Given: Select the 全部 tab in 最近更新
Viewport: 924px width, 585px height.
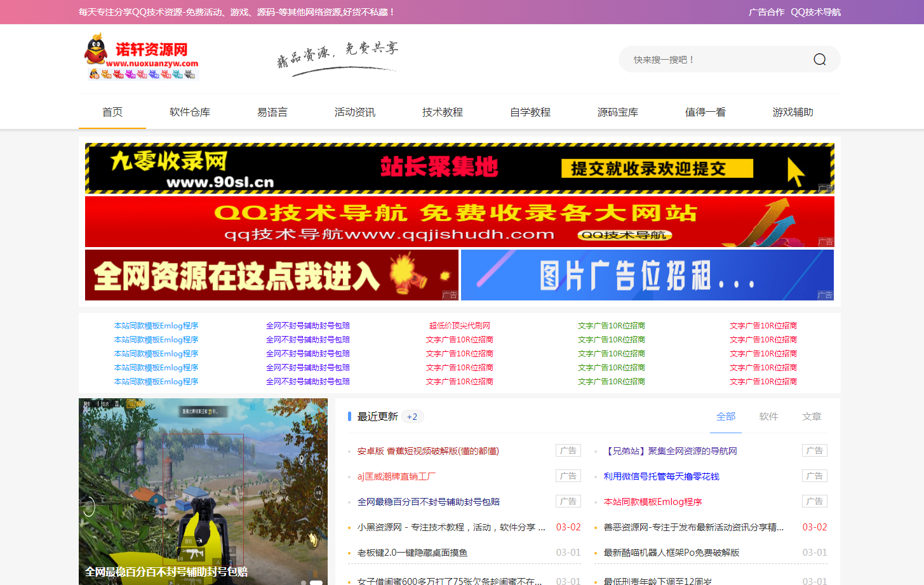Looking at the screenshot, I should (x=725, y=417).
